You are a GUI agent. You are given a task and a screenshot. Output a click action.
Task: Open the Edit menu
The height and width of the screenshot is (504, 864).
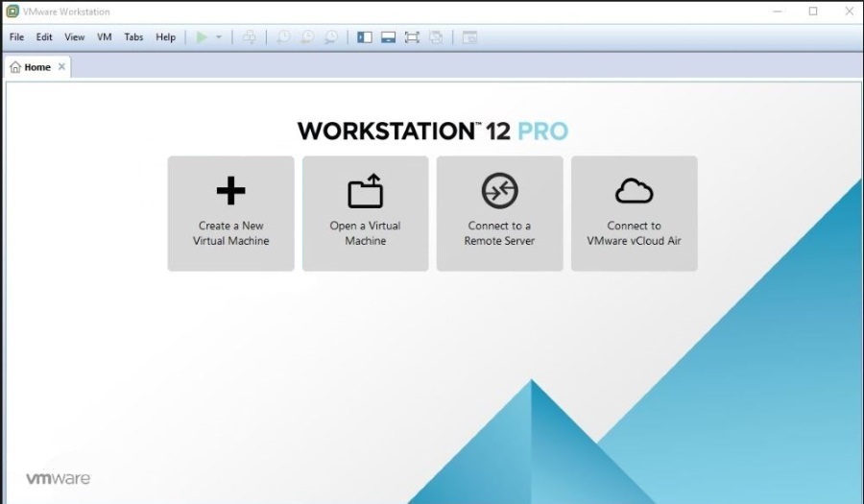[x=44, y=36]
